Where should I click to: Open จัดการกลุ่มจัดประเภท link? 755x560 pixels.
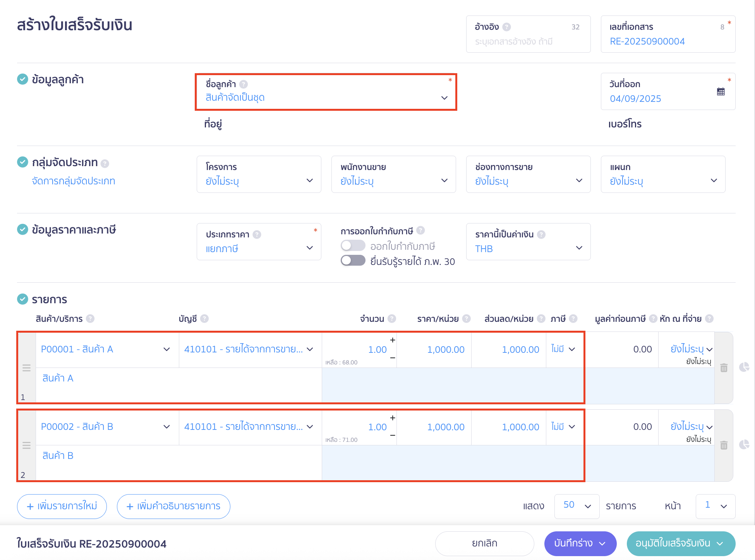[74, 181]
